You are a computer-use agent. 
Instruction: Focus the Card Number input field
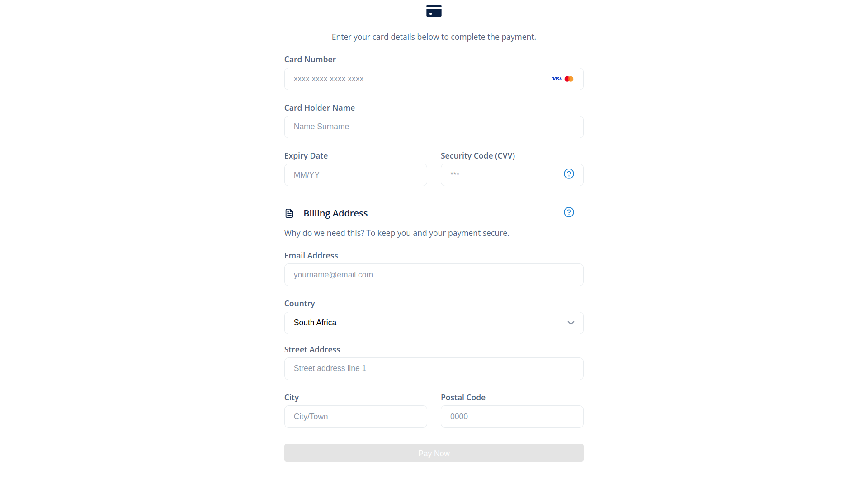(x=416, y=79)
